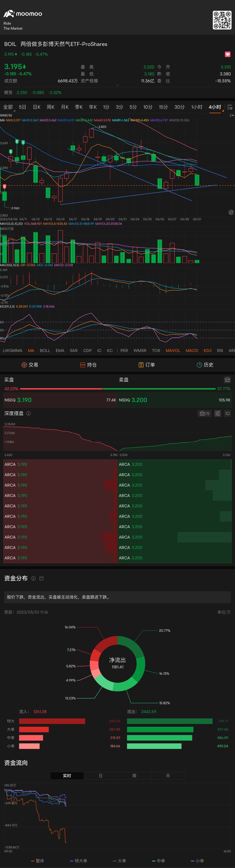Toggle LWGMMA indicator
Image resolution: width=235 pixels, height=868 pixels.
coord(12,350)
